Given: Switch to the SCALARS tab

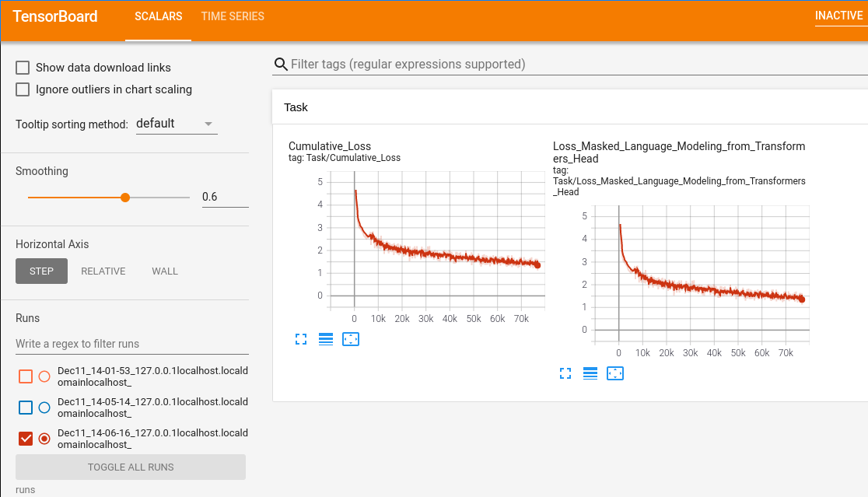Looking at the screenshot, I should [159, 16].
